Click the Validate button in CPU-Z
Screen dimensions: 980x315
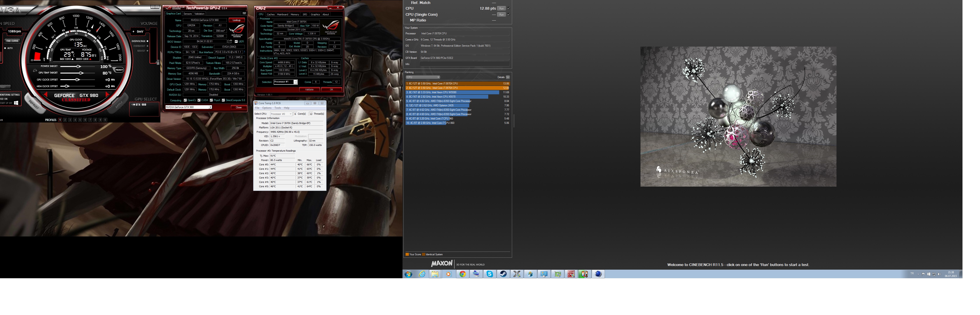pos(310,90)
